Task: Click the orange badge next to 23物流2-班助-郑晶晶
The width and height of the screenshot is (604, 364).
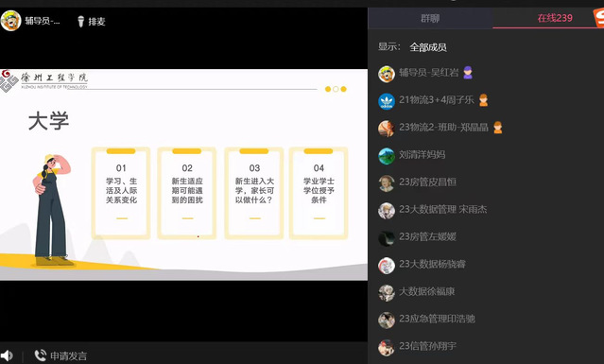Action: [498, 128]
